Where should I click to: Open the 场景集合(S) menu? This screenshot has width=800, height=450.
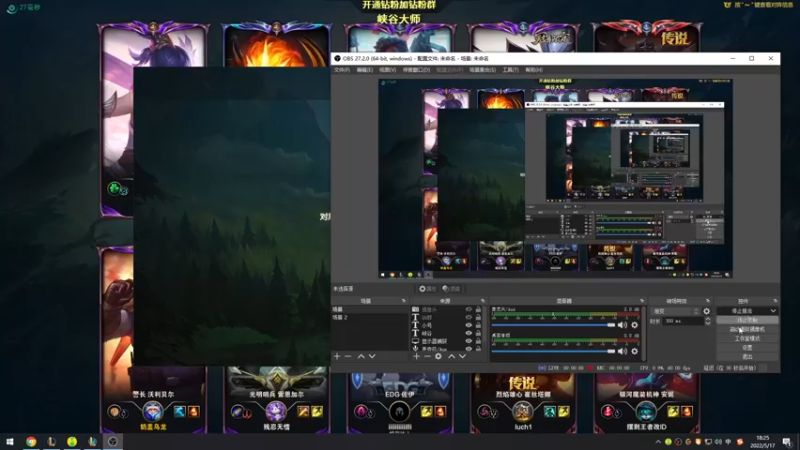482,70
